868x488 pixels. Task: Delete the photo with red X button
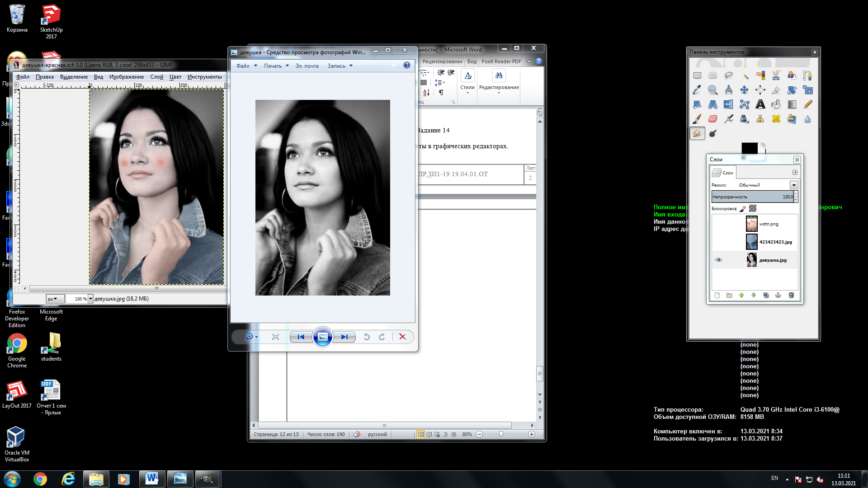[402, 337]
